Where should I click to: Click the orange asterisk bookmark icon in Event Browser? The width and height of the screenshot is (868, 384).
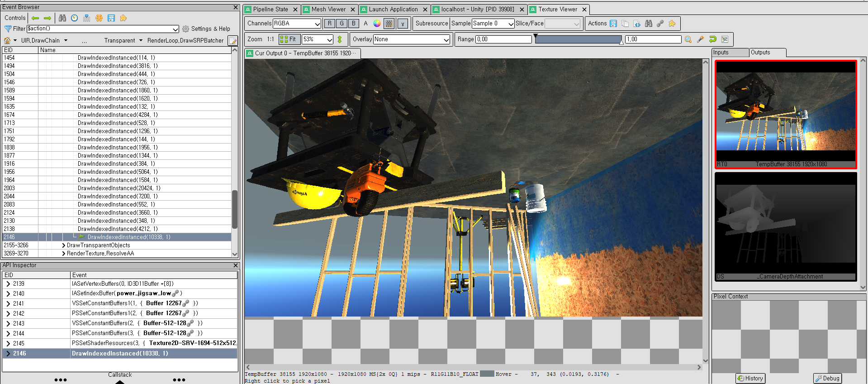(x=99, y=18)
